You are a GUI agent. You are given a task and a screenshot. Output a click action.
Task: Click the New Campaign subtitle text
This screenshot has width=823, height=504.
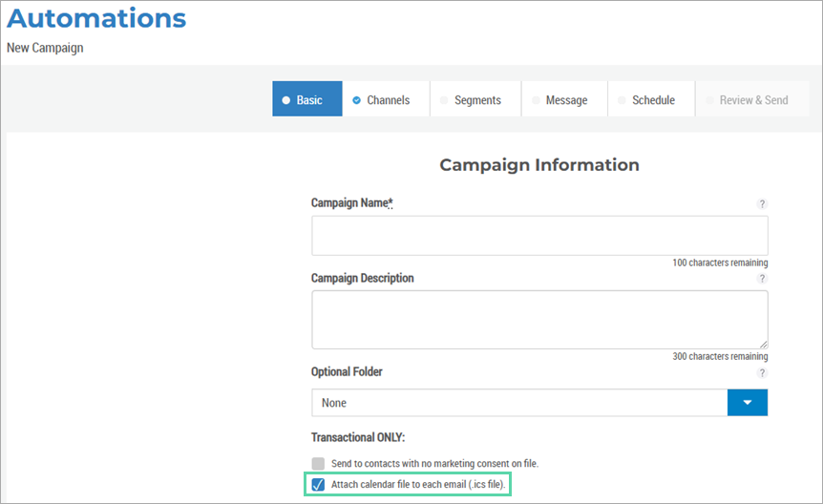(x=45, y=48)
